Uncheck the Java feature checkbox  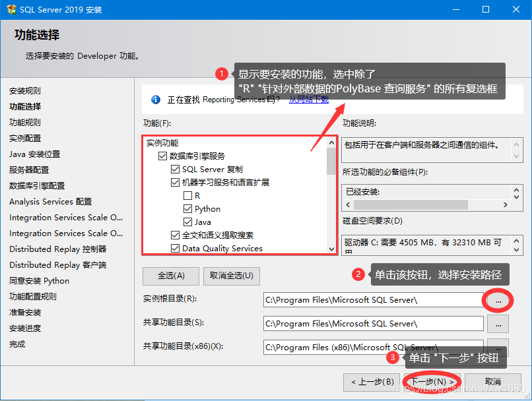point(187,222)
